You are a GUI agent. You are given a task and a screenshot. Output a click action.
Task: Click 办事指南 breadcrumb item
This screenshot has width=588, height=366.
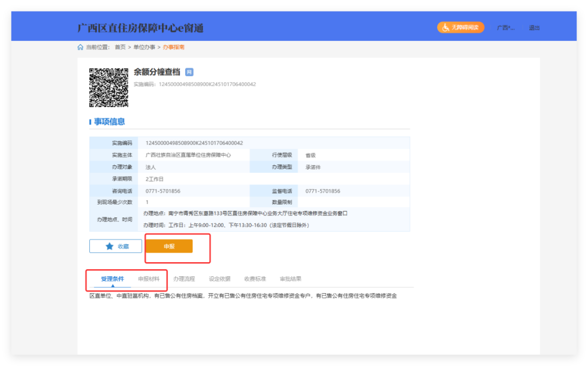174,47
